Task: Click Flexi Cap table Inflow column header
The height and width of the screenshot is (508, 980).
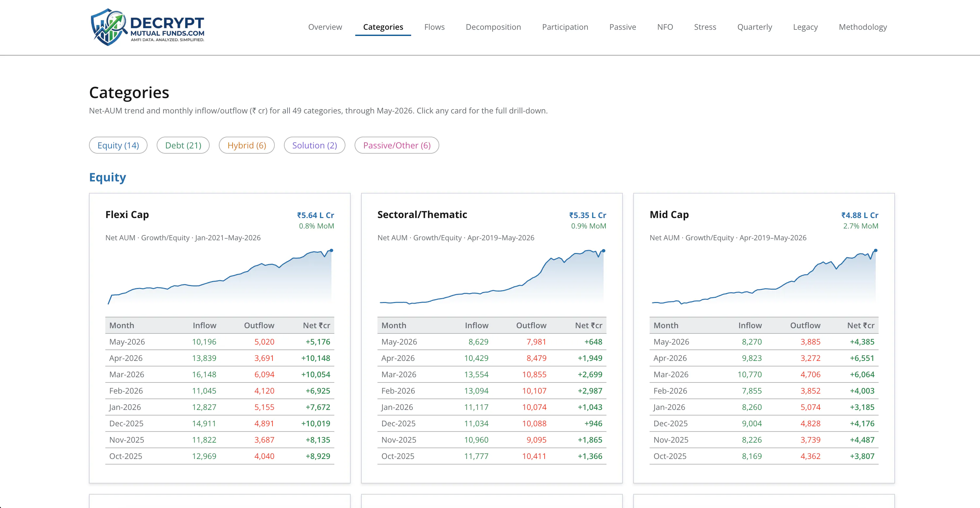Action: pyautogui.click(x=204, y=326)
